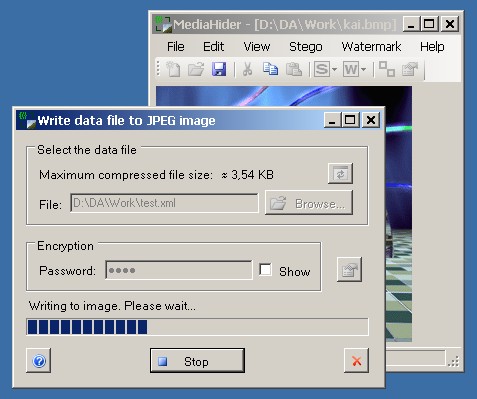Click the Open folder toolbar icon
This screenshot has height=399, width=477.
point(196,70)
